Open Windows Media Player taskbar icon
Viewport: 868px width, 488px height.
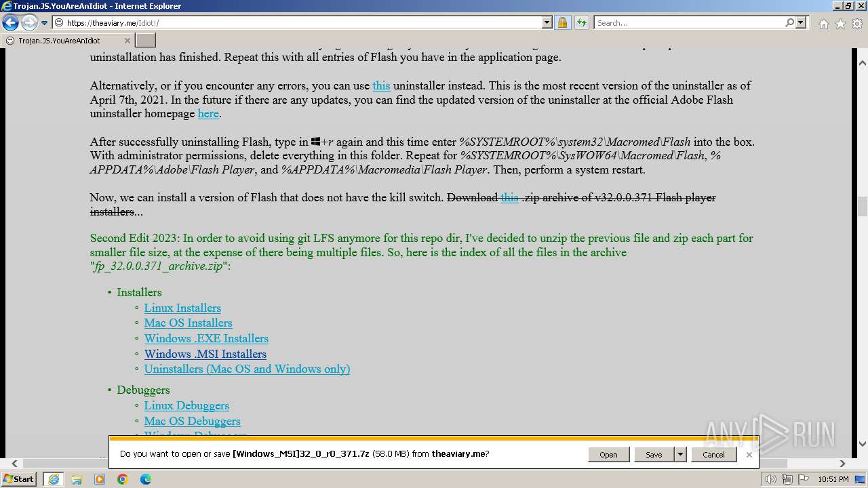100,479
